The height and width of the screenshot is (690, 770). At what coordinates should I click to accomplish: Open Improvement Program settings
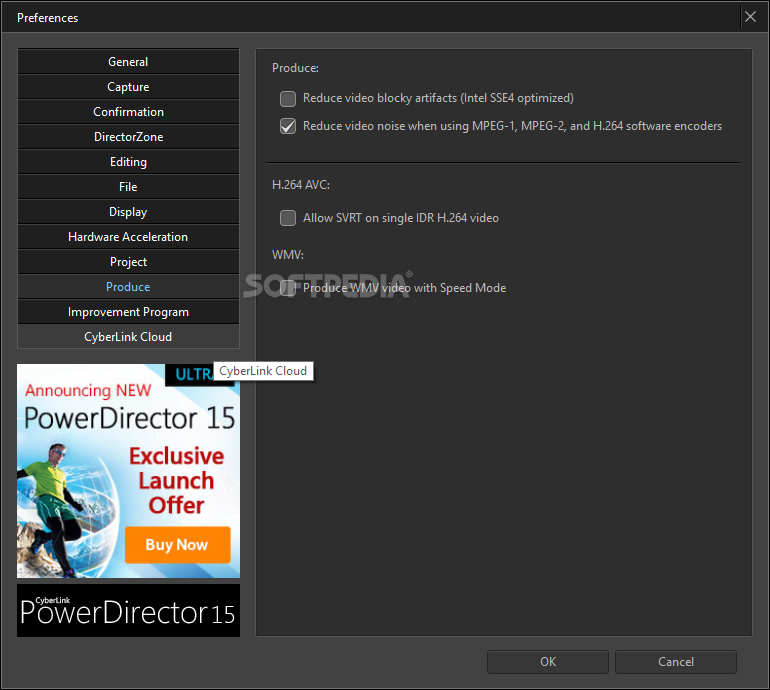pyautogui.click(x=128, y=312)
